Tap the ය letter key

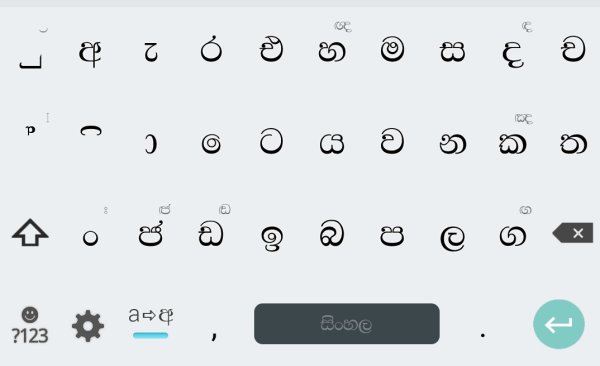pyautogui.click(x=332, y=144)
